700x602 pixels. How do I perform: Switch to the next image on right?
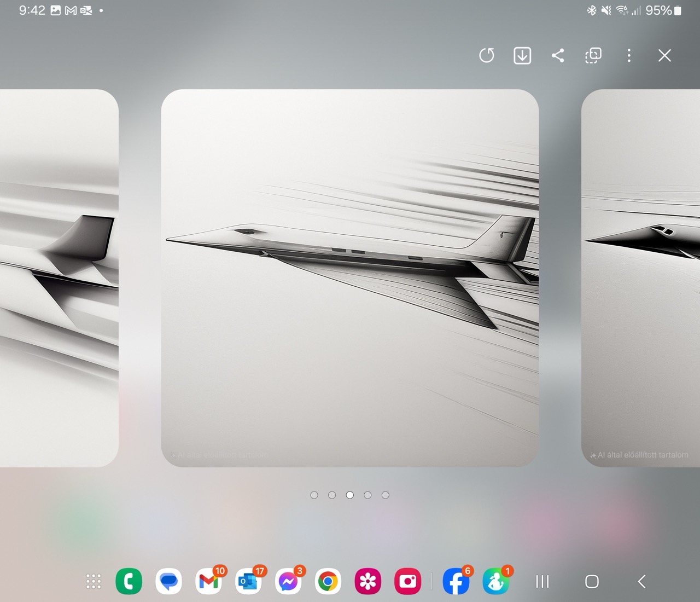click(x=641, y=278)
